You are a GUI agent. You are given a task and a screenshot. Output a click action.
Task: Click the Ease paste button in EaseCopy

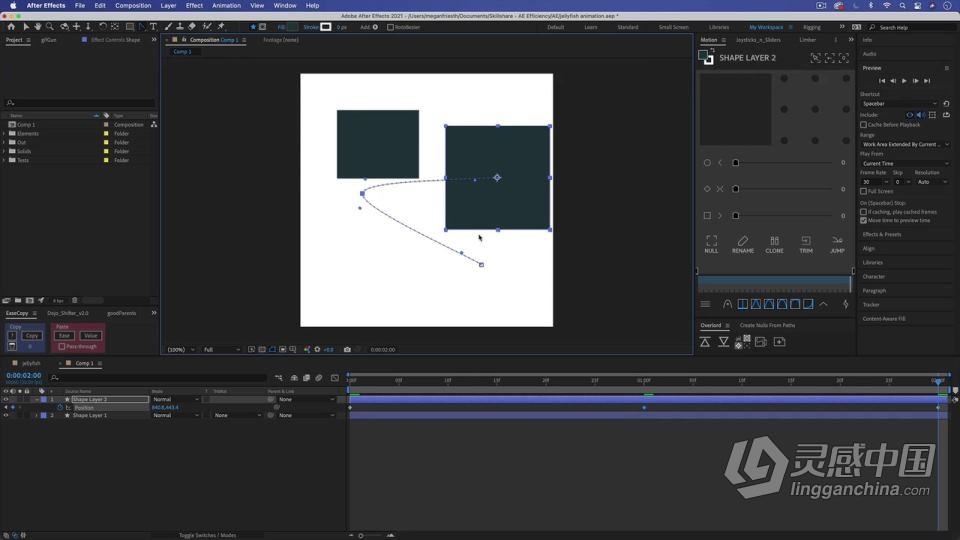[x=64, y=336]
